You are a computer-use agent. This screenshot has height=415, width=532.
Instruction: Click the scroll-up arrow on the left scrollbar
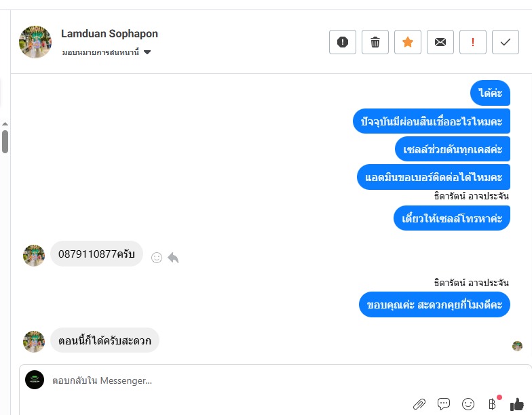point(5,123)
